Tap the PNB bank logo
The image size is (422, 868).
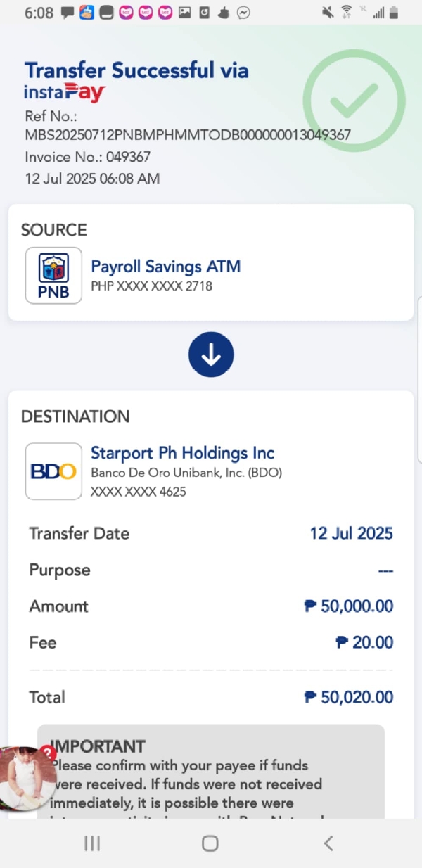pyautogui.click(x=53, y=275)
